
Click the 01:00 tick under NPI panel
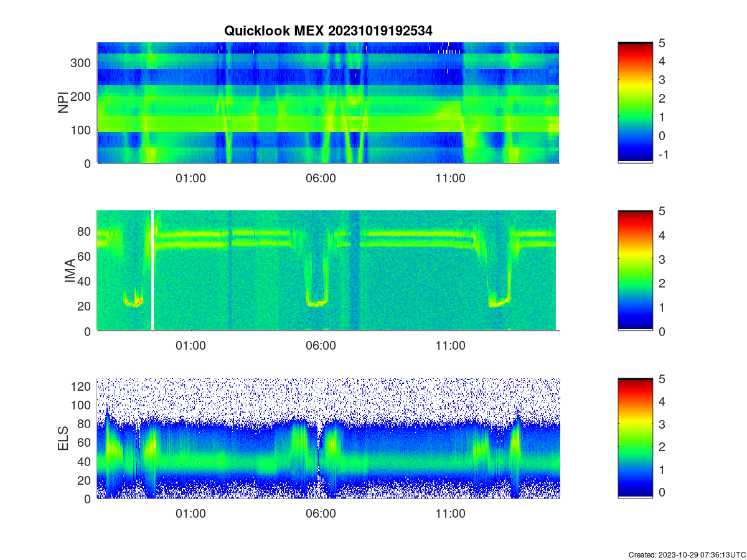191,177
